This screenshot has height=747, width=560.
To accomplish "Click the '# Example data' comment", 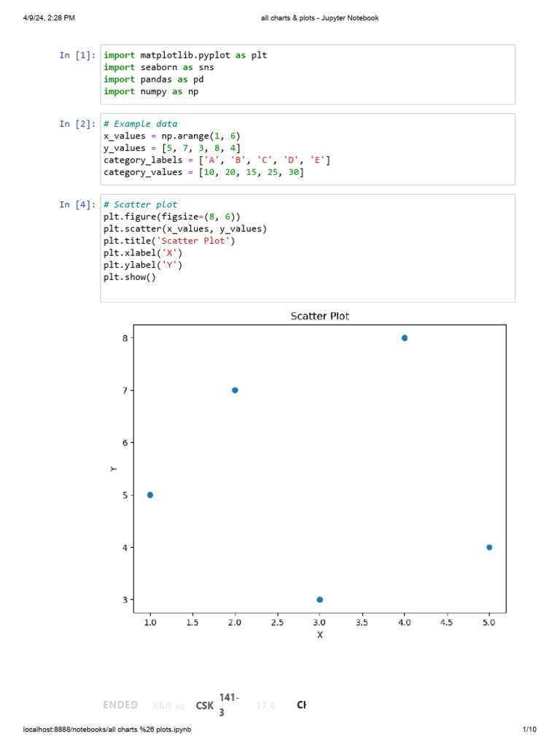I will tap(141, 124).
